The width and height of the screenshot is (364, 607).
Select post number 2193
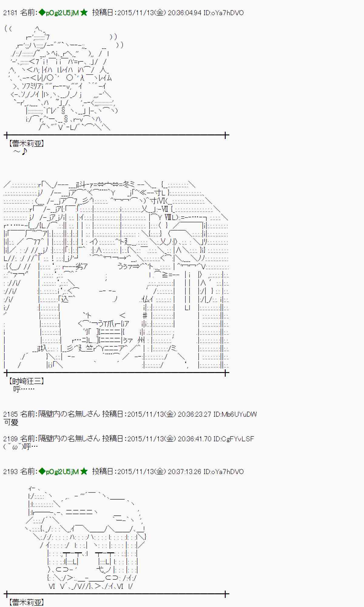10,471
